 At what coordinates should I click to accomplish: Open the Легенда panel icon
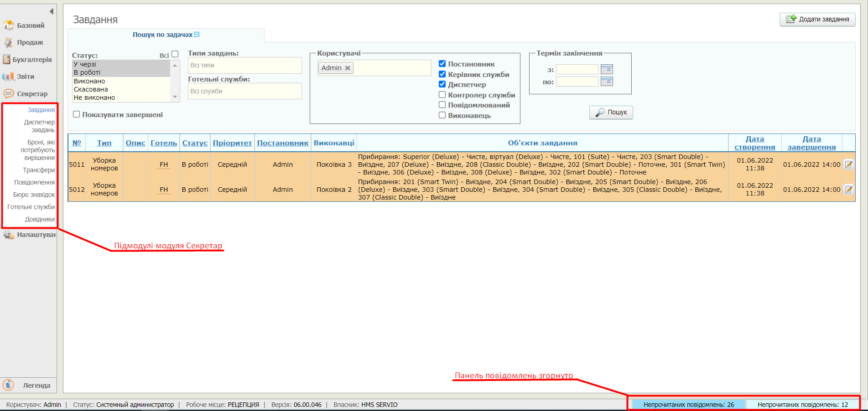tap(8, 385)
